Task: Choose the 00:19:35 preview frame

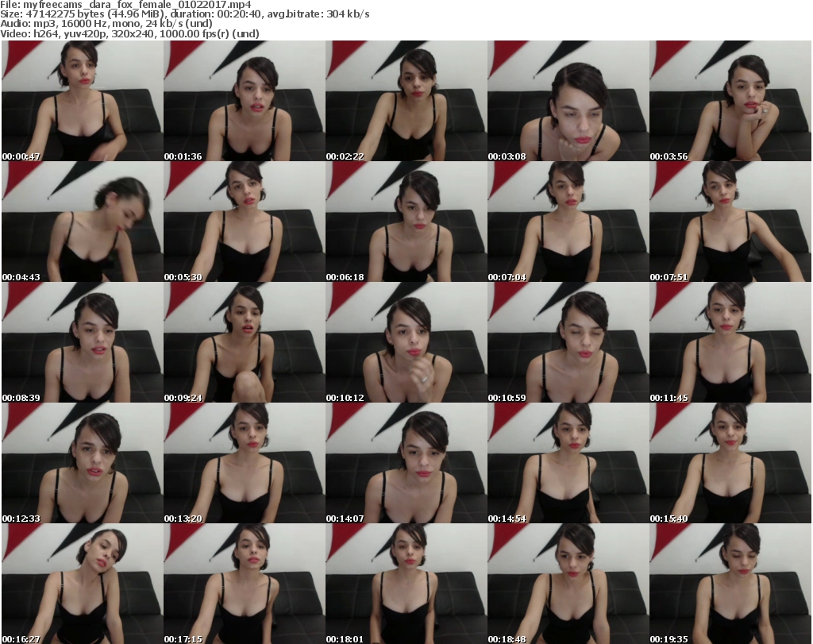Action: tap(730, 584)
